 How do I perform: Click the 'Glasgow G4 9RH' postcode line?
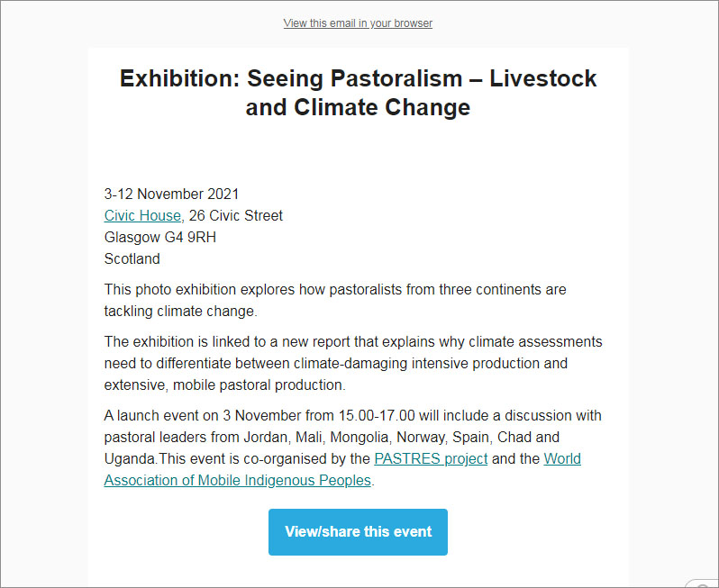(160, 237)
